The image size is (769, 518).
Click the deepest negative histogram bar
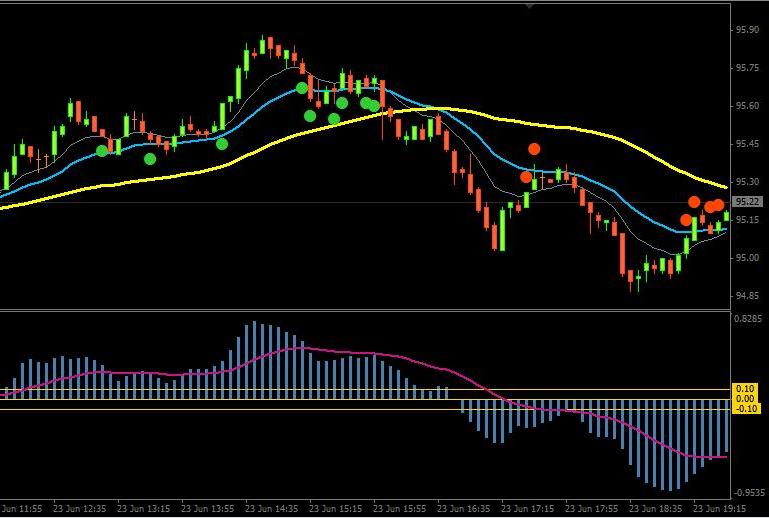point(670,445)
